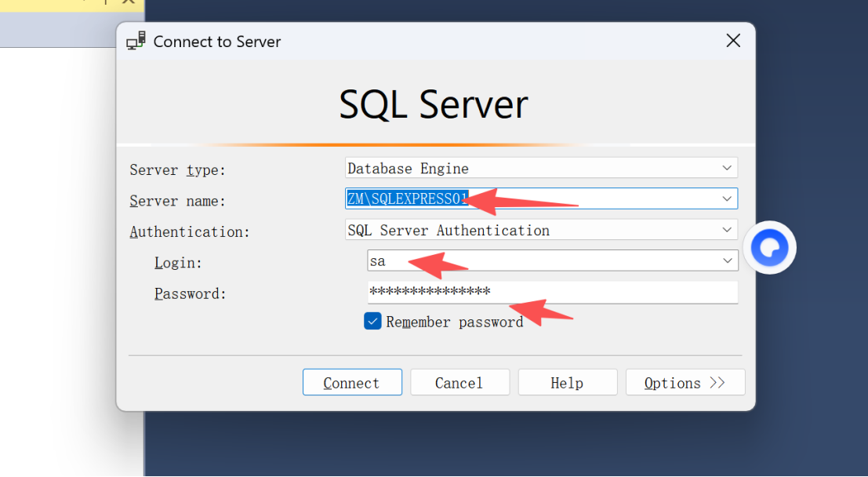Click the Connect to Server title icon

pos(136,41)
